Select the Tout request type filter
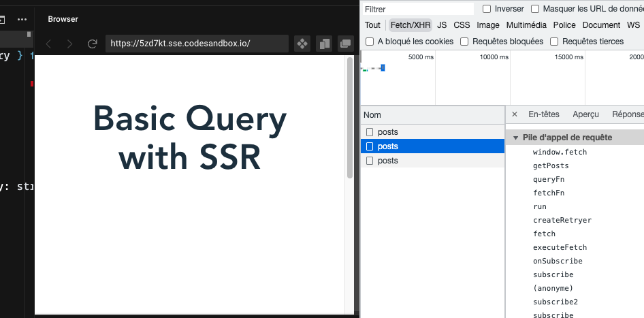 [372, 25]
